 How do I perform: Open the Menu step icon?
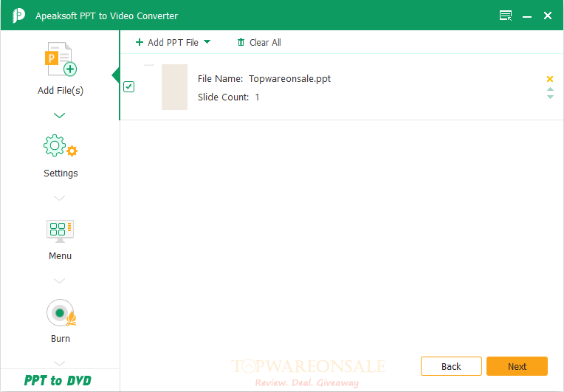60,231
